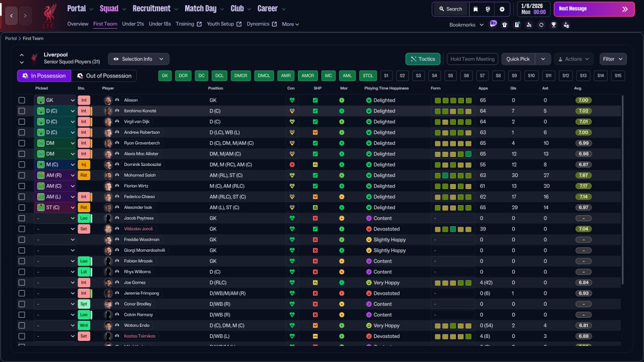Screen dimensions: 644x362
Task: Open Alisson's GK picked position dropdown
Action: (55, 100)
